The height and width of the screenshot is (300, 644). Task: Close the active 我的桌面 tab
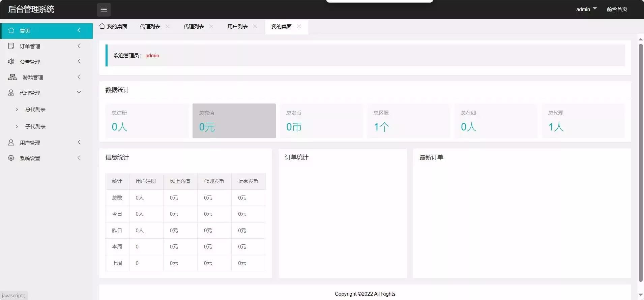pos(299,26)
